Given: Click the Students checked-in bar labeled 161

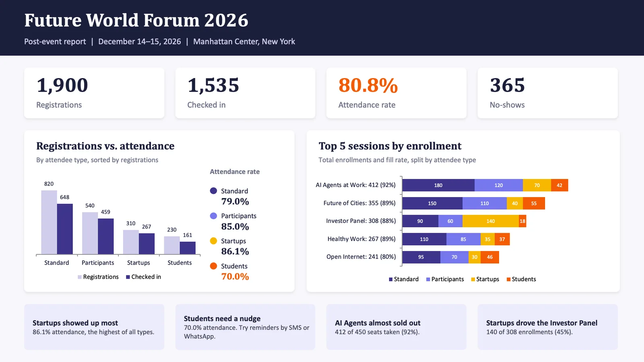Looking at the screenshot, I should 188,248.
